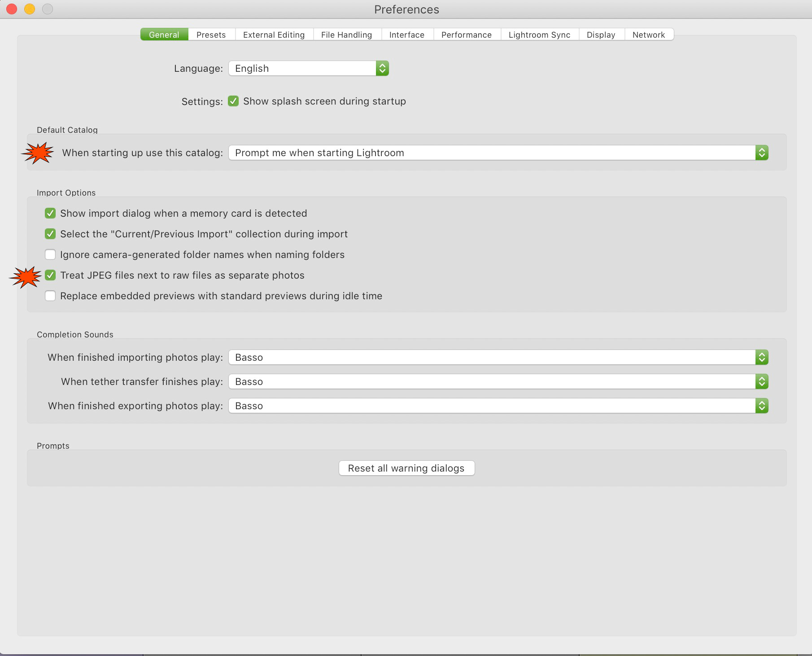This screenshot has width=812, height=656.
Task: Switch to the Lightroom Sync tab
Action: click(540, 35)
